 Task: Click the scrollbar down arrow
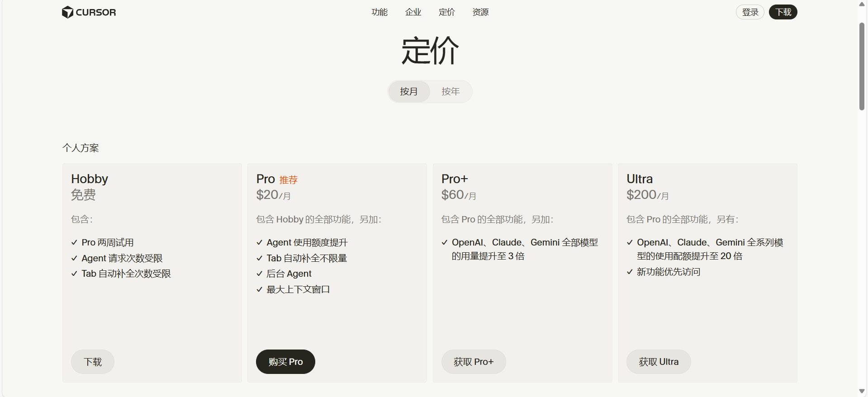(862, 391)
